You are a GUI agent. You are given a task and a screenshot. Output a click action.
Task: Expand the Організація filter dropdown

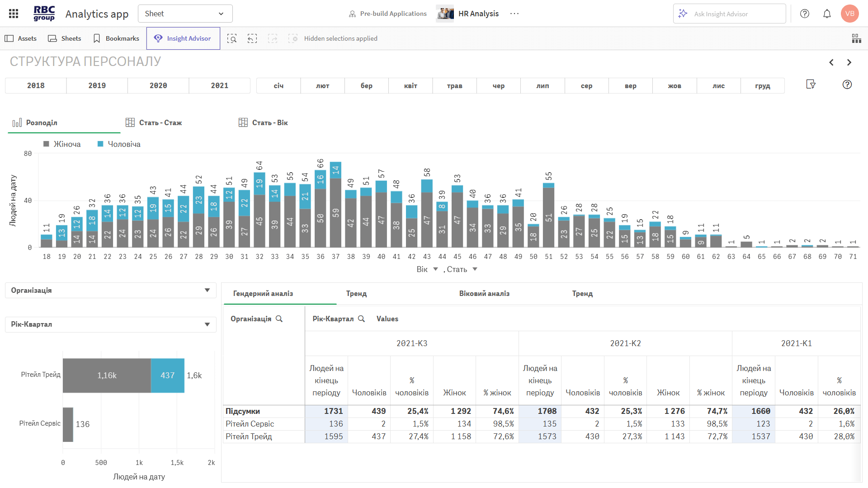coord(207,290)
